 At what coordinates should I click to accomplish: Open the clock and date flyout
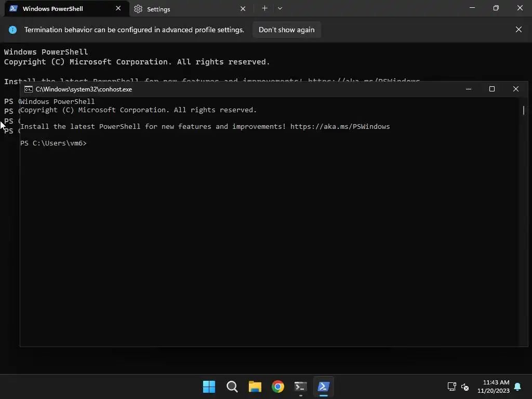tap(494, 387)
